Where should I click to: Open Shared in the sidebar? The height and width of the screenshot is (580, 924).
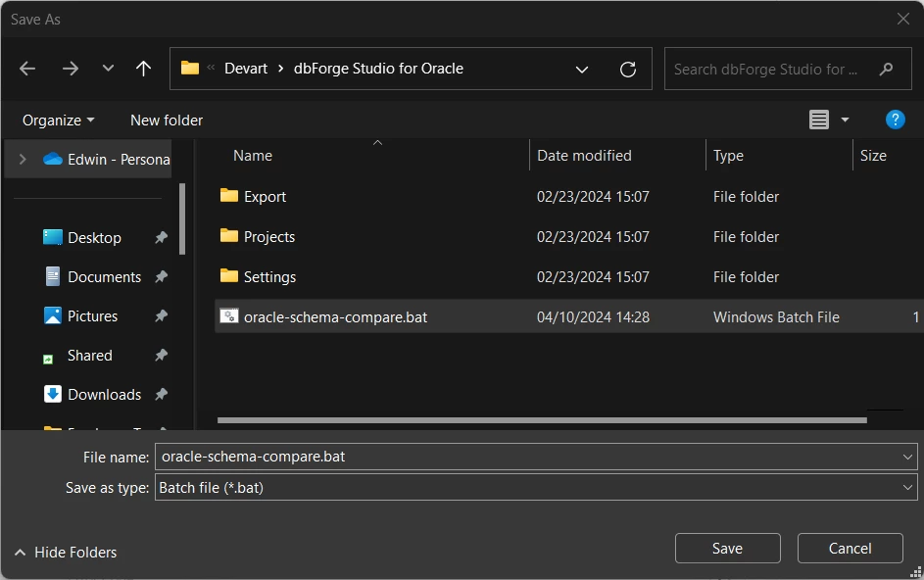[89, 356]
